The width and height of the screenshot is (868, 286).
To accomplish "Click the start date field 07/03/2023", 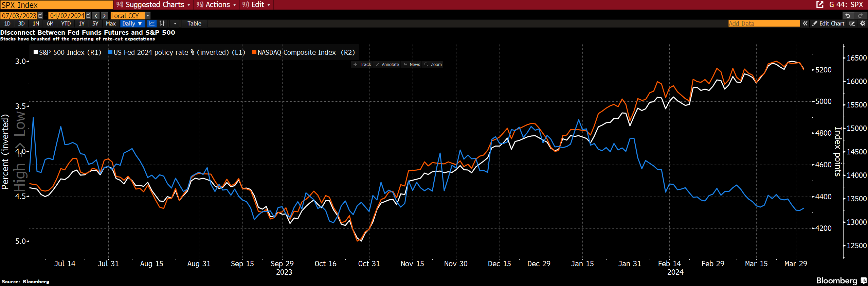I will [19, 16].
